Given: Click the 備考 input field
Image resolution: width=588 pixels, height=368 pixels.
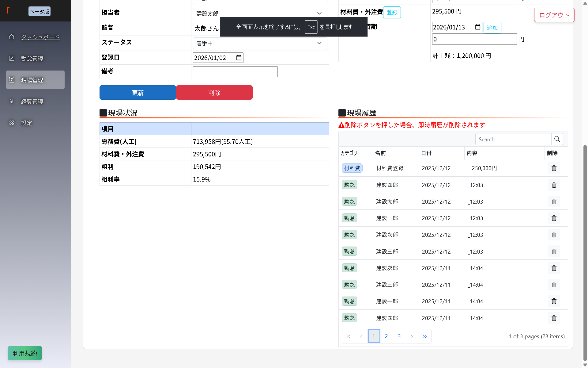Looking at the screenshot, I should click(235, 71).
